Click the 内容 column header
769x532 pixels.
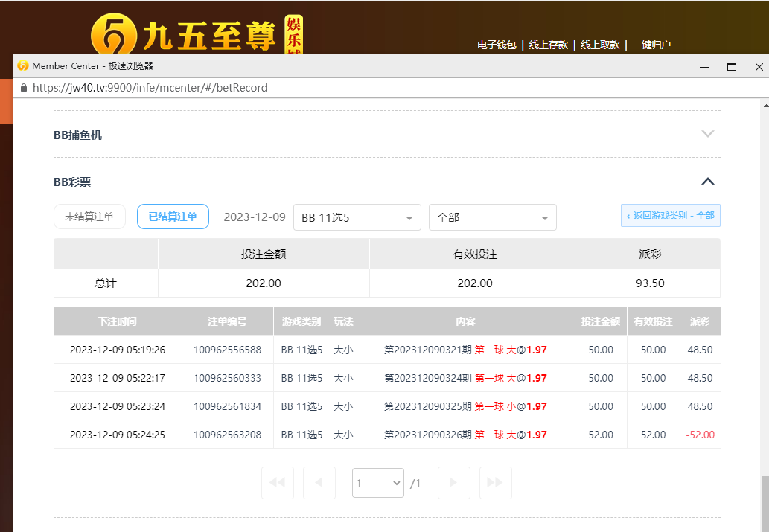[466, 321]
